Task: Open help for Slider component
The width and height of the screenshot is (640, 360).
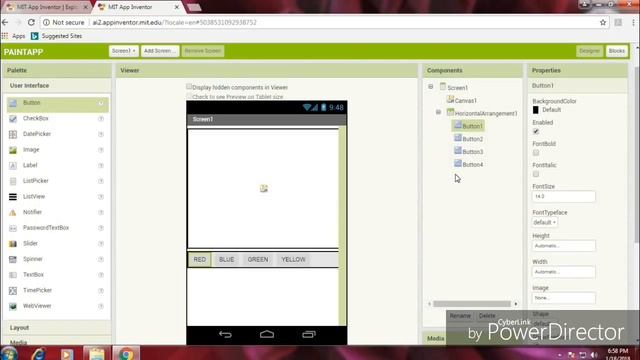Action: coord(101,244)
